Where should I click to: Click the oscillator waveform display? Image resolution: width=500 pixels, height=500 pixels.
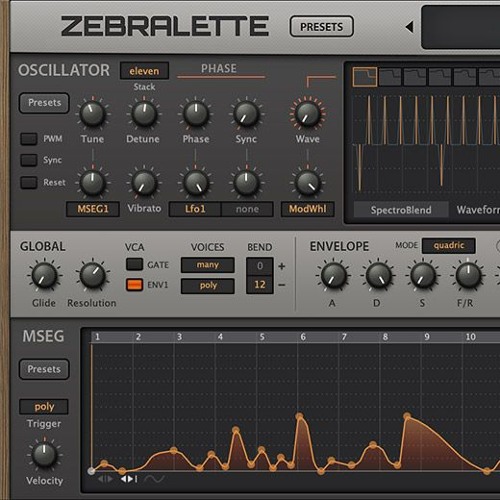(x=426, y=143)
